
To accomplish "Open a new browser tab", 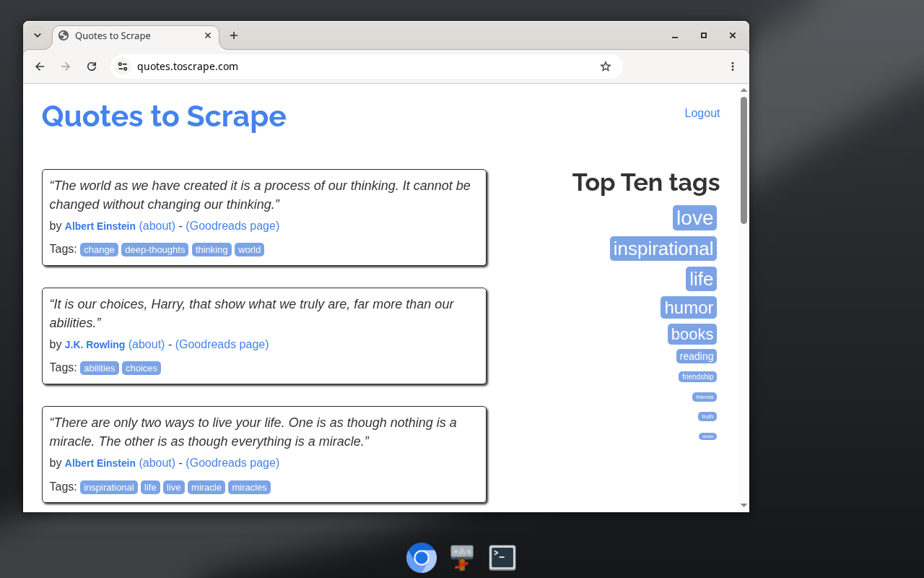I will [234, 35].
